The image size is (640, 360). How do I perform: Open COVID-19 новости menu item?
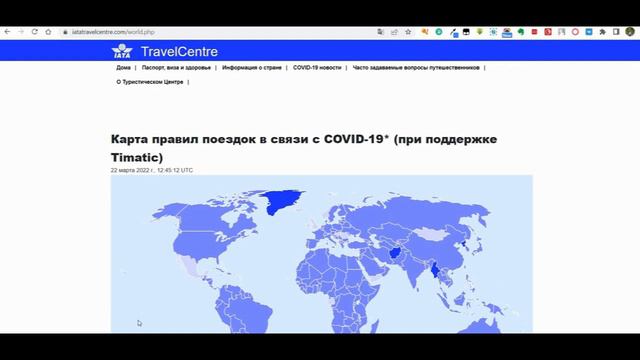(317, 68)
